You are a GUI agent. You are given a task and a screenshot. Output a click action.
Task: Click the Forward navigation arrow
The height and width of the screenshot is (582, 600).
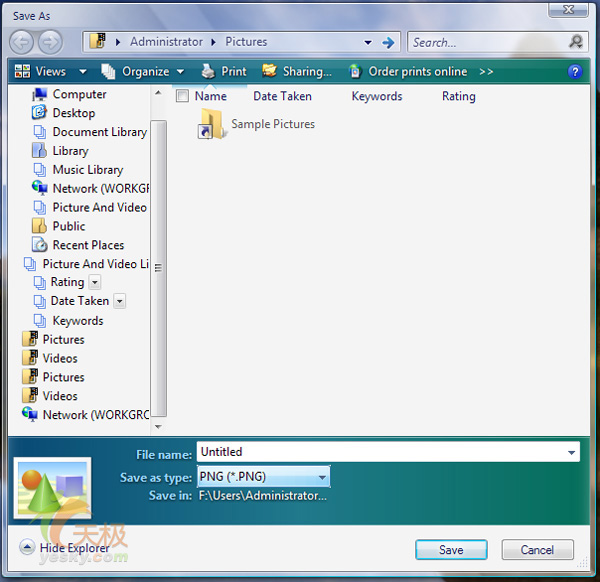click(50, 42)
